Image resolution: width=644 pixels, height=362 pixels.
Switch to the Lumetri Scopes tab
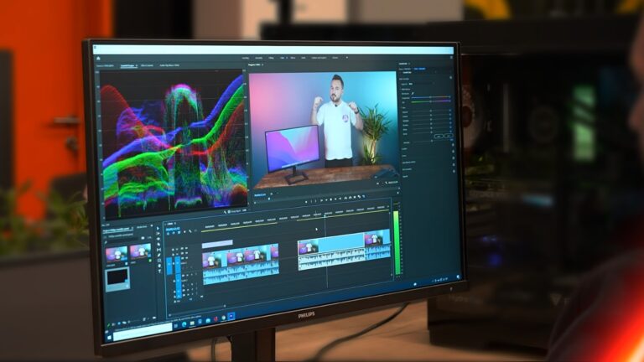[x=127, y=65]
